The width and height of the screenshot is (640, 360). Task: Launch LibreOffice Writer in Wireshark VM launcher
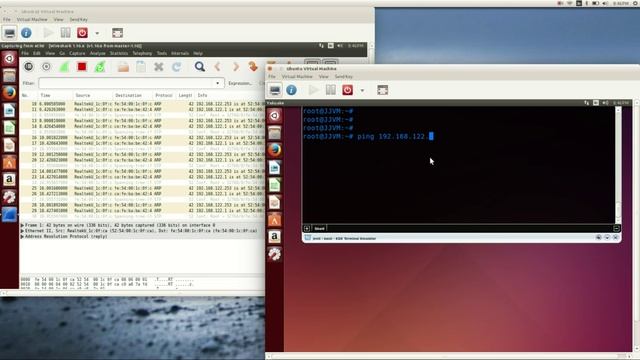click(9, 110)
